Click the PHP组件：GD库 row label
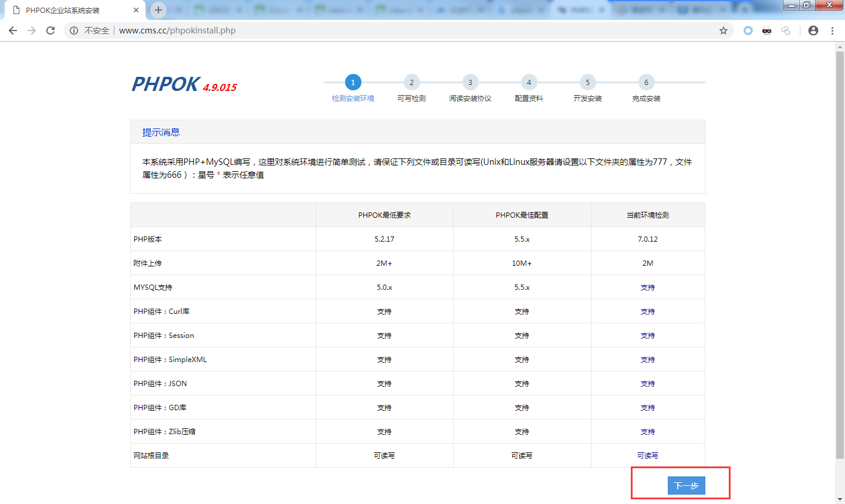 click(160, 408)
